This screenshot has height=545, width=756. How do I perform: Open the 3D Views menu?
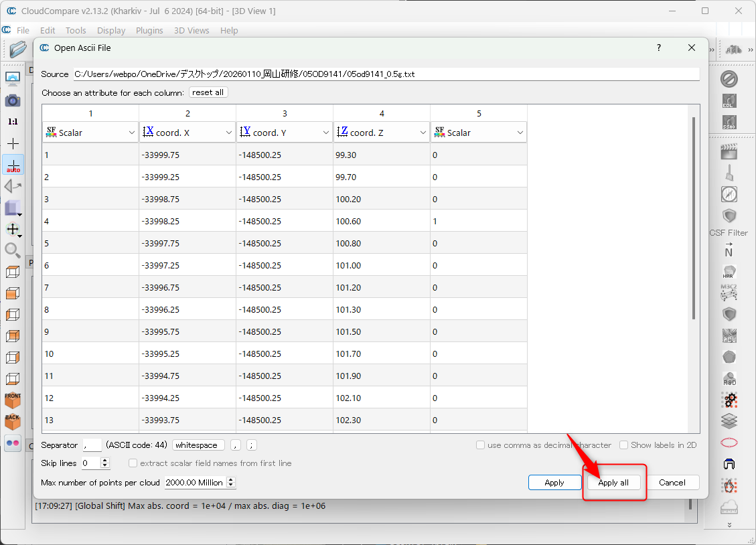click(192, 30)
